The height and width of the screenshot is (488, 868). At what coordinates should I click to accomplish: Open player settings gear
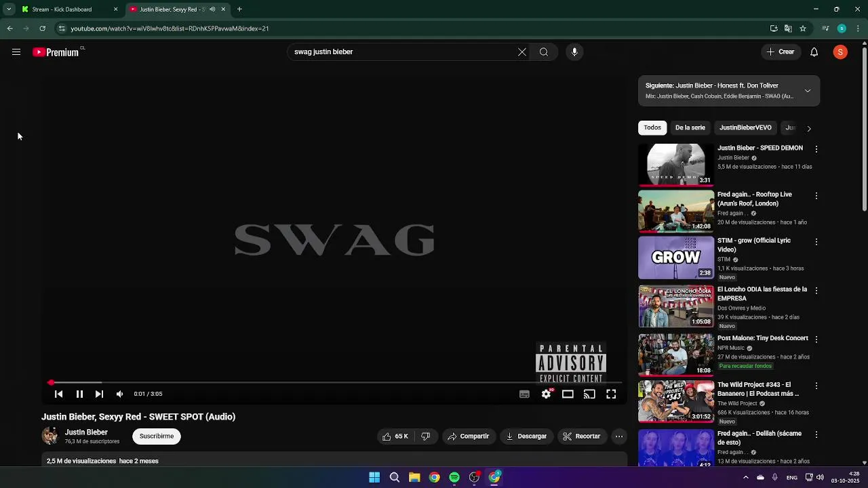coord(546,394)
